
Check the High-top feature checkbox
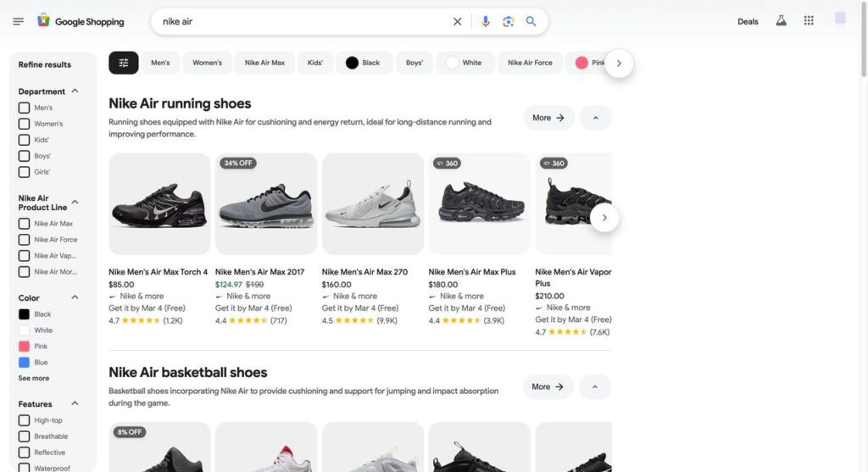(25, 420)
